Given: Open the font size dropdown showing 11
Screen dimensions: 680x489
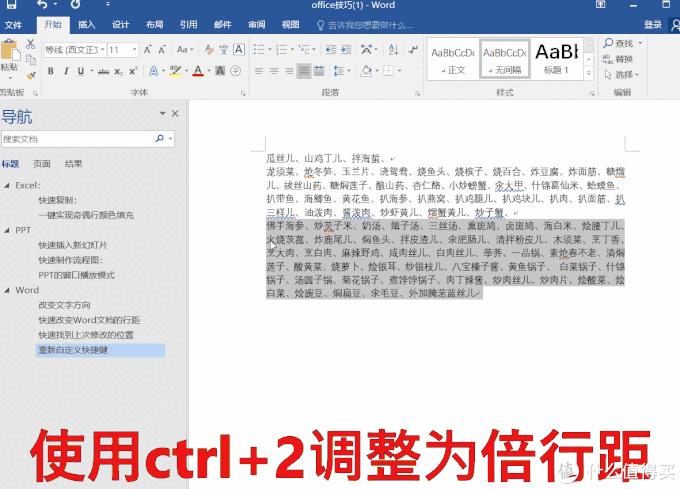Looking at the screenshot, I should pos(123,50).
